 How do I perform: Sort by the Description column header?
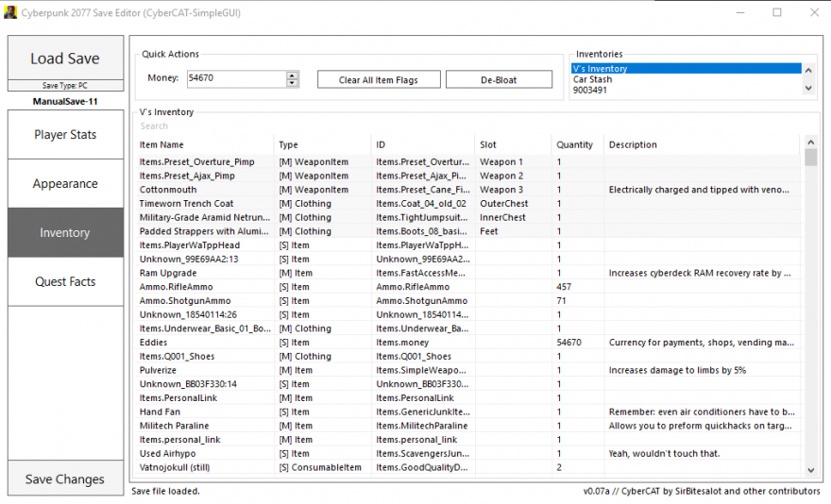pyautogui.click(x=702, y=144)
